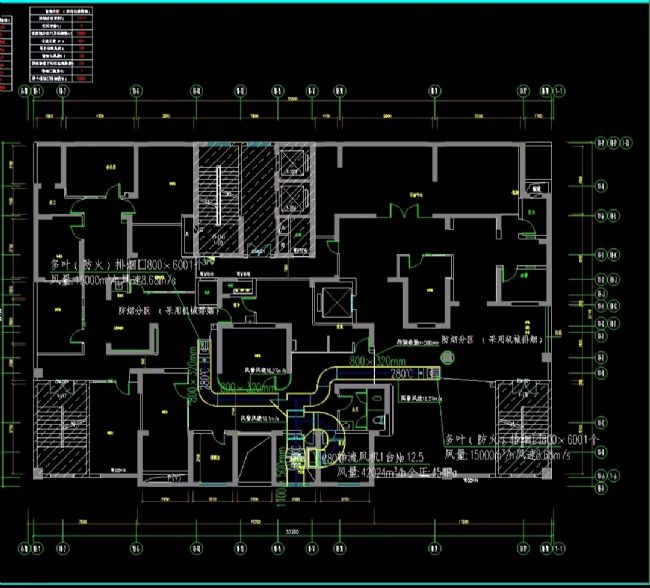
Task: Select the '33300' overall dimension on the top dimension line
Action: pos(292,99)
